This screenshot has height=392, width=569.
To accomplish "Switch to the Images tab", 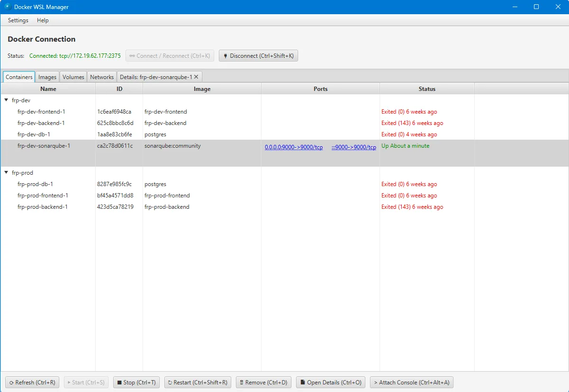I will click(47, 77).
